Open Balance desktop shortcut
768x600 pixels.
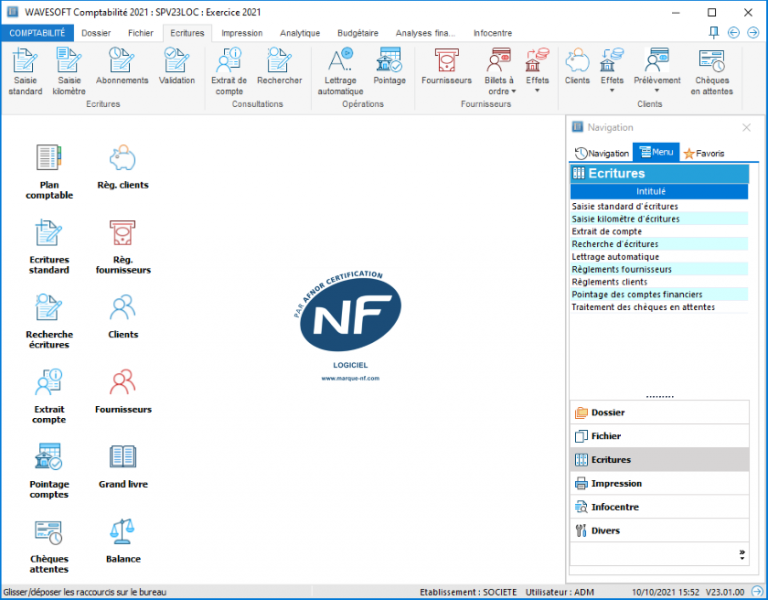point(123,542)
